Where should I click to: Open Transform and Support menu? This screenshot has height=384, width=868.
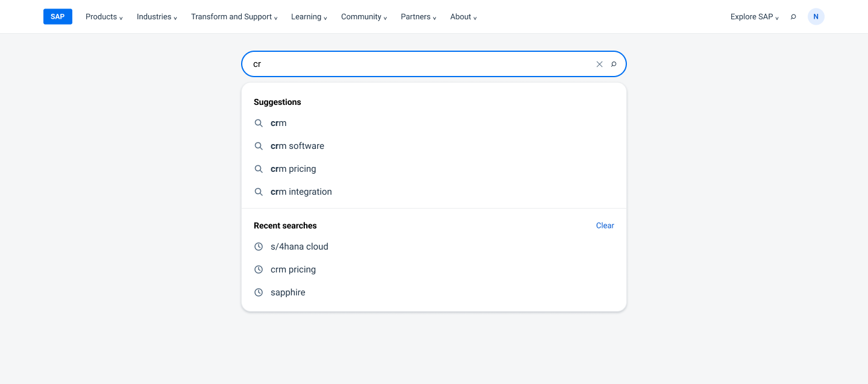[234, 17]
